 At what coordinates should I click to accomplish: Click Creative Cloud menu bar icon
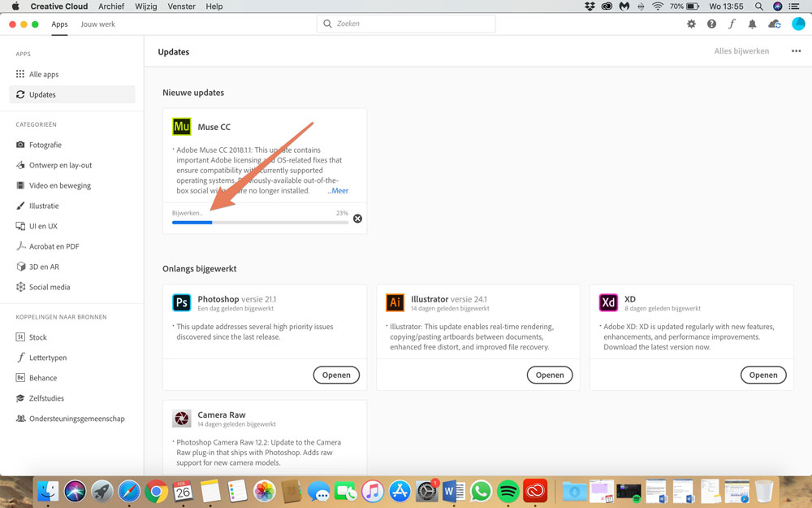point(607,7)
